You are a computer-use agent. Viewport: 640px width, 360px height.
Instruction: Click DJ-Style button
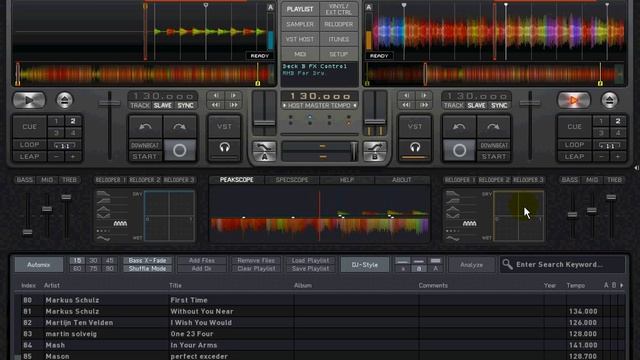coord(364,265)
